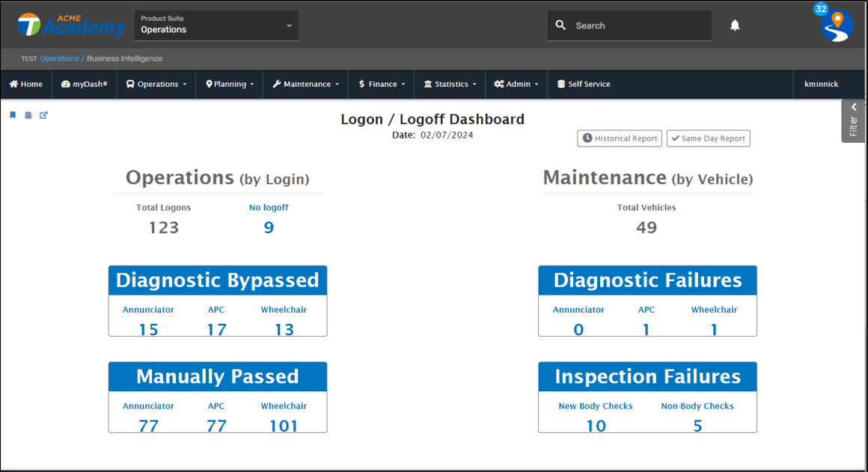Open the notifications bell
The height and width of the screenshot is (472, 868).
(x=735, y=25)
